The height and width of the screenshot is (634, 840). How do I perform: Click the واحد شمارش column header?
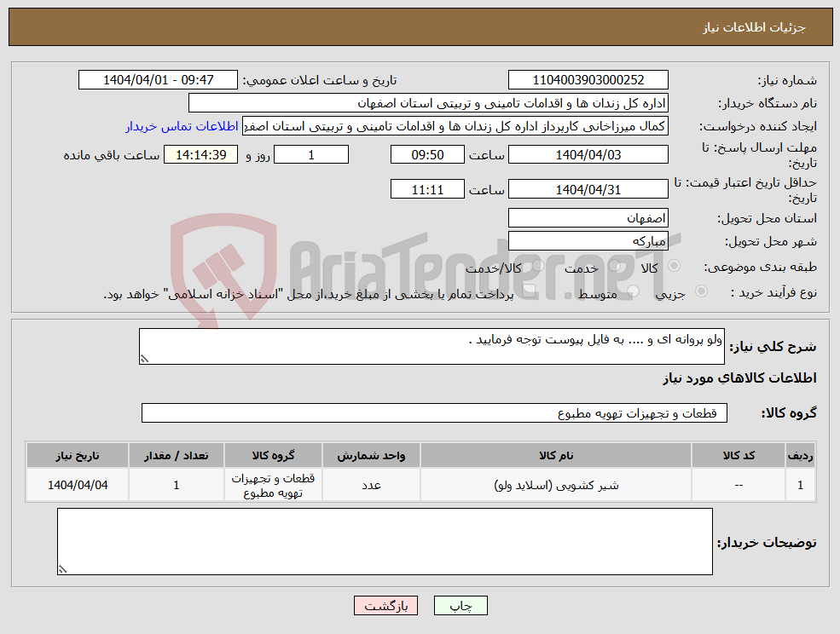point(371,456)
